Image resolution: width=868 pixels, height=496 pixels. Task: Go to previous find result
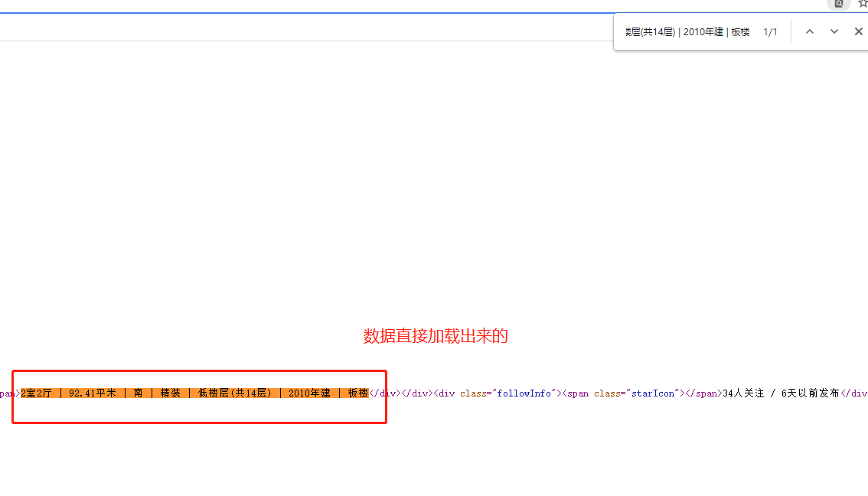(x=809, y=31)
